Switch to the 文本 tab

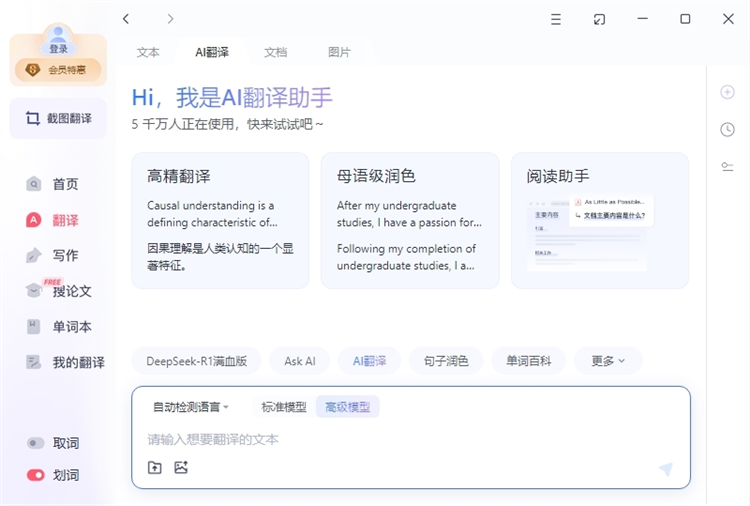[148, 52]
